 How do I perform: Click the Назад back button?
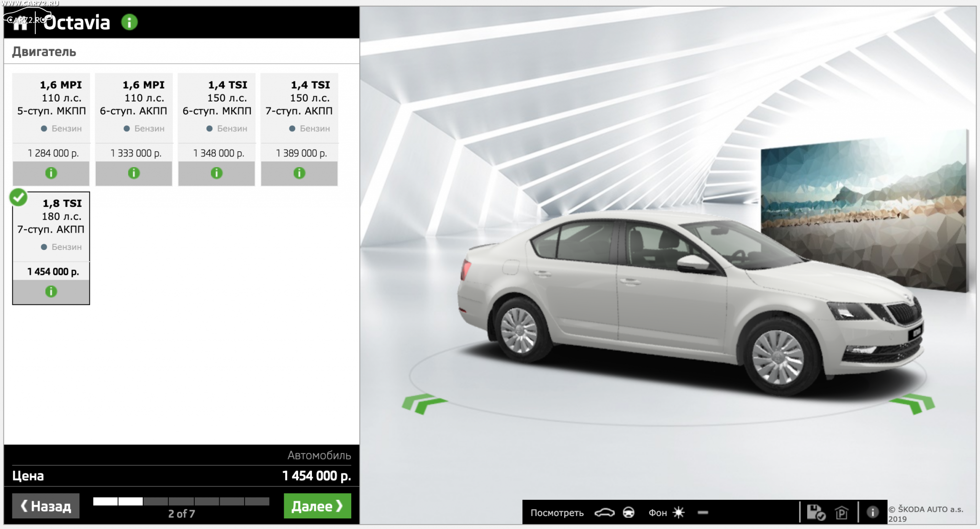(46, 506)
